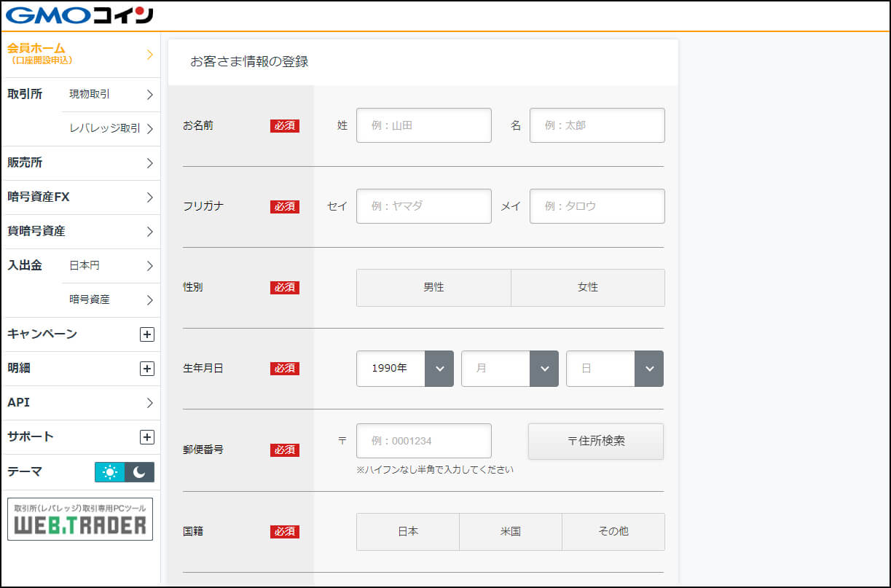
Task: Click the お客さま情報の登録 heading
Action: pyautogui.click(x=249, y=62)
